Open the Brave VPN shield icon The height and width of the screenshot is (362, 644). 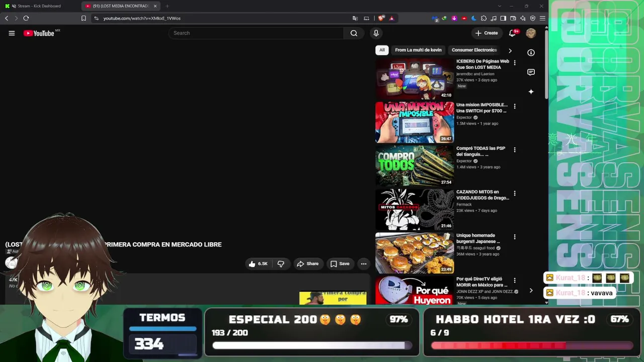(532, 18)
